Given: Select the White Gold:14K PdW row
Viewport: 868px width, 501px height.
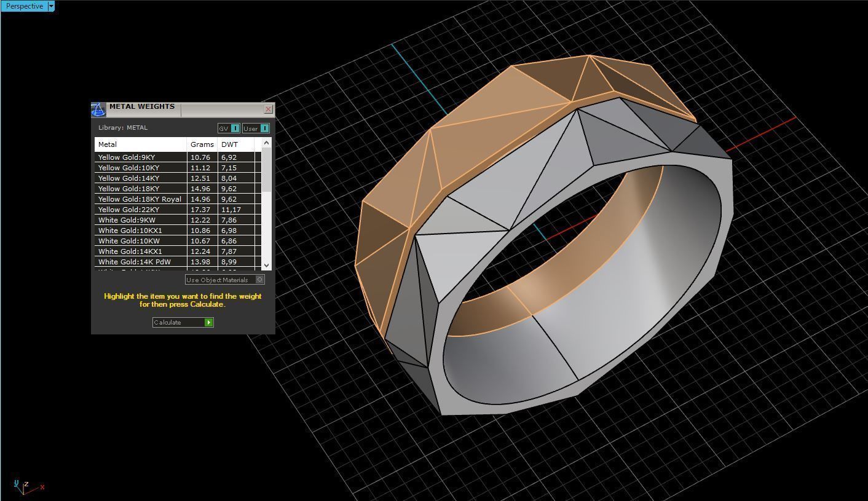Looking at the screenshot, I should point(178,262).
